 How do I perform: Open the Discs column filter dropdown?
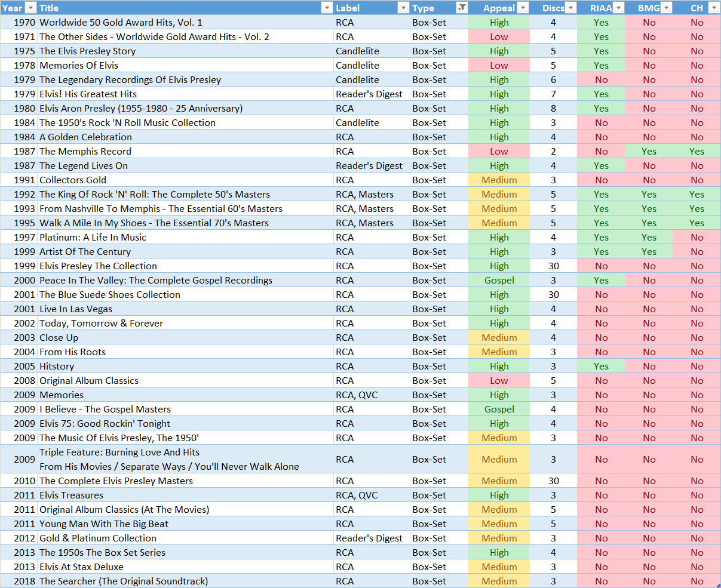click(x=570, y=8)
